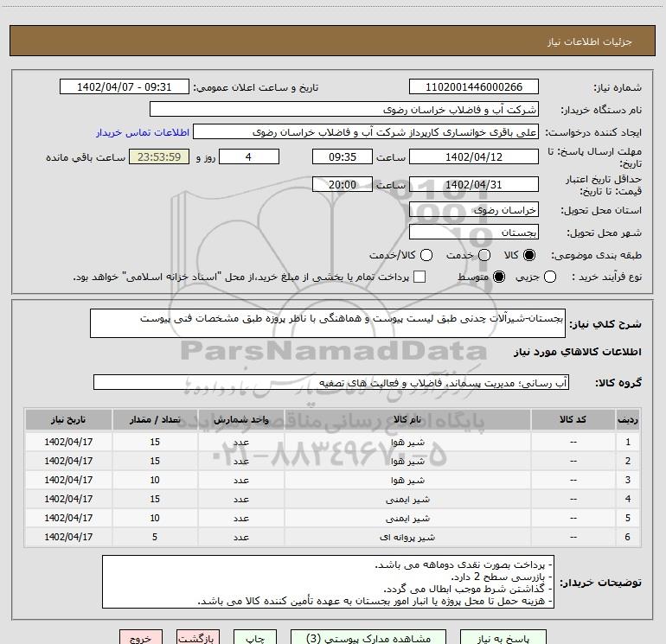Click the بازگشت back button
This screenshot has width=666, height=644.
(198, 638)
